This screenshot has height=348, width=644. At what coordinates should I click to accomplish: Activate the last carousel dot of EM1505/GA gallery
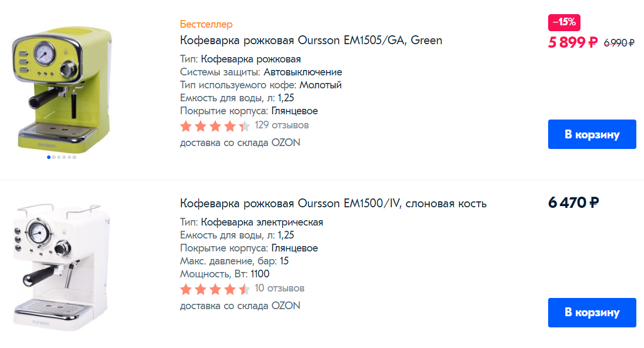click(74, 157)
